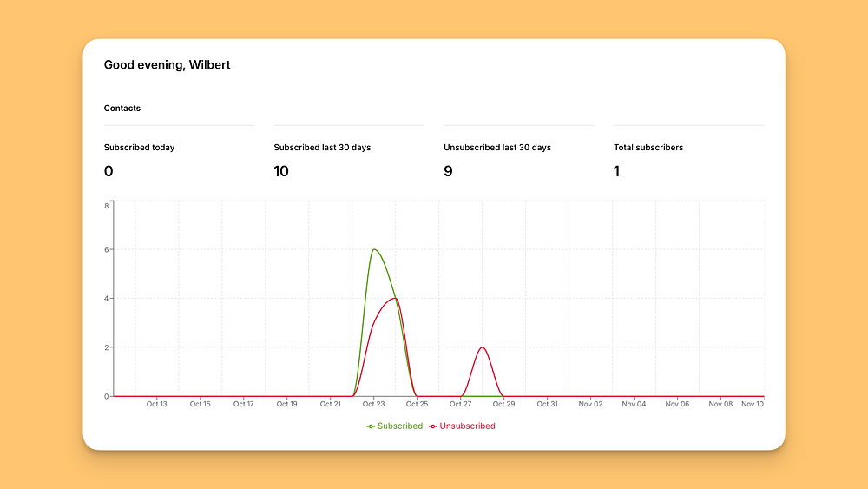
Task: Click the small red peak near Oct 28
Action: point(482,347)
